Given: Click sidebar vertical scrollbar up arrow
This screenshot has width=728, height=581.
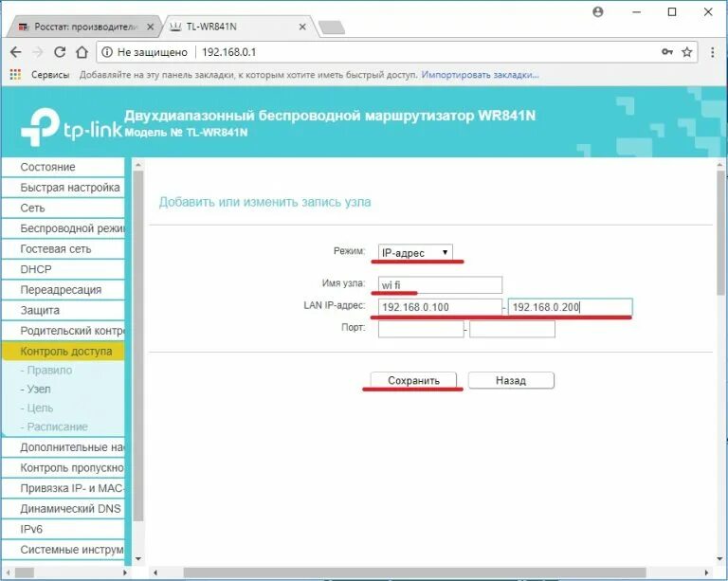Looking at the screenshot, I should [137, 164].
